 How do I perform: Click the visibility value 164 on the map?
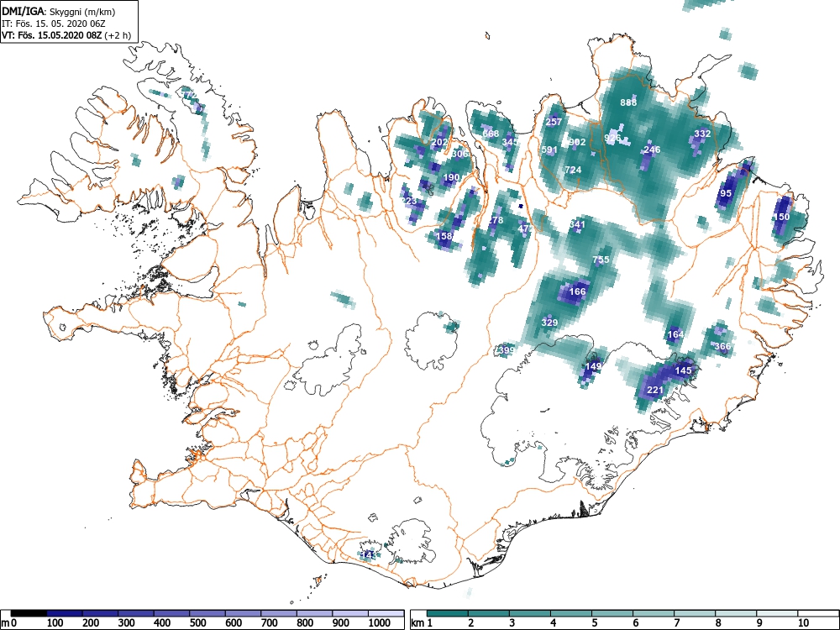pyautogui.click(x=675, y=335)
